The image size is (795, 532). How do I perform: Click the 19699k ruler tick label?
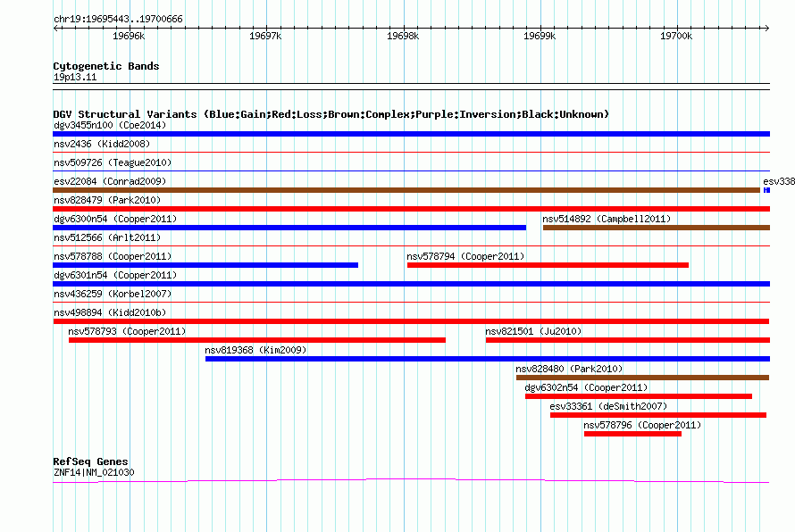[540, 36]
